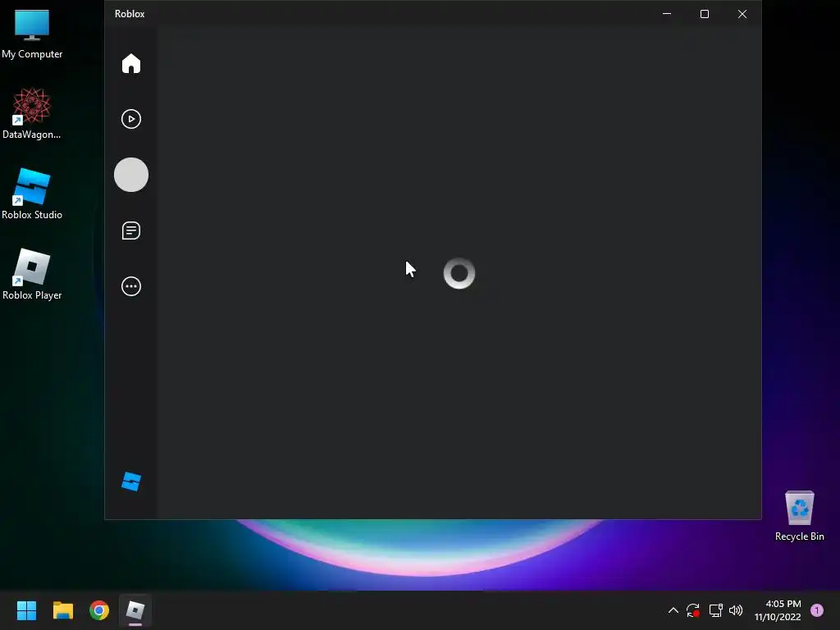840x630 pixels.
Task: Select the DataWagon desktop shortcut
Action: [x=32, y=114]
